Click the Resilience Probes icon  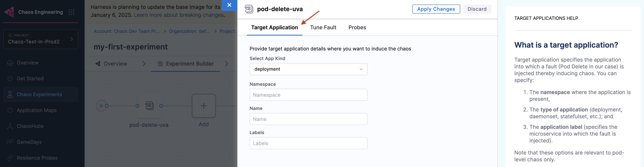point(10,158)
